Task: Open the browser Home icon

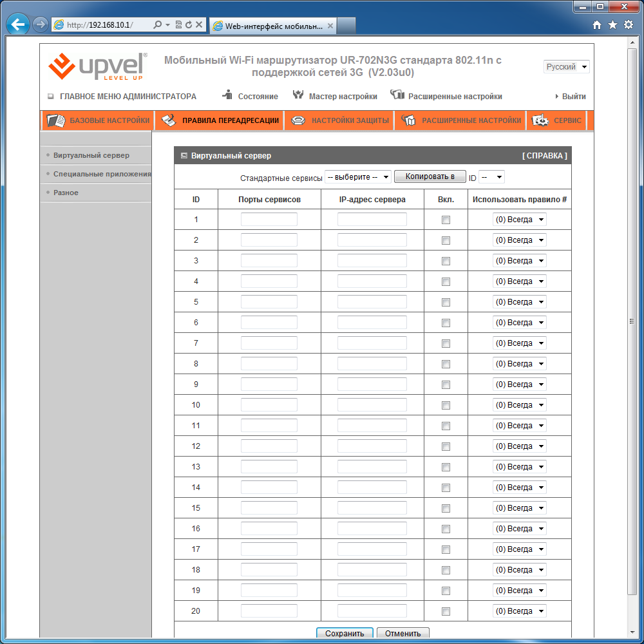Action: coord(597,25)
